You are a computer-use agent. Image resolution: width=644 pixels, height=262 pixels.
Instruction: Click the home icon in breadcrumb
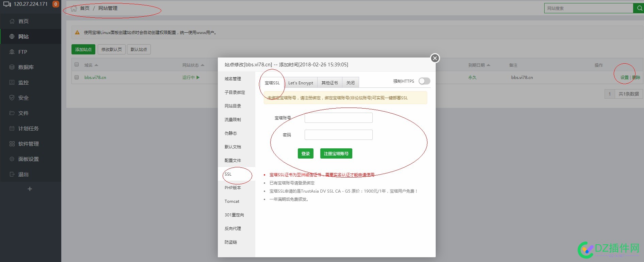(74, 8)
